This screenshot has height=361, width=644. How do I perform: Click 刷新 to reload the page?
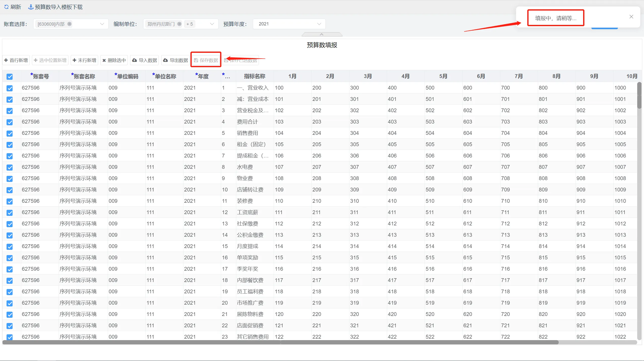[x=13, y=7]
